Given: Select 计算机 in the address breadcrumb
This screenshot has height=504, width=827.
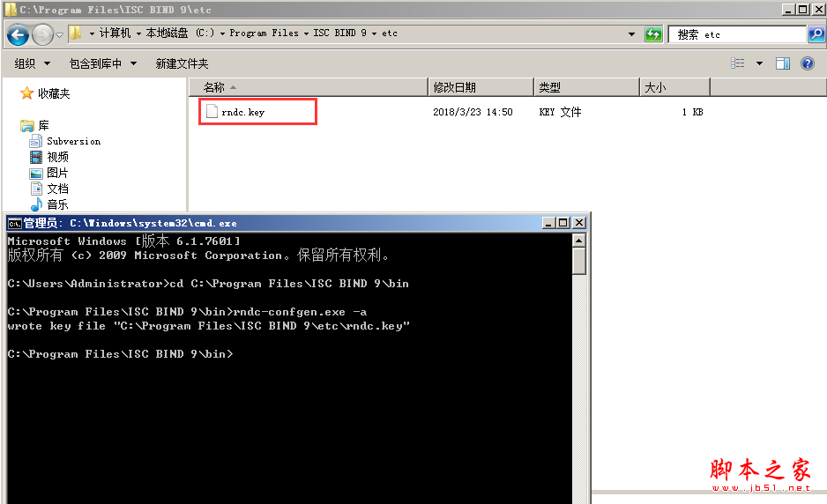Looking at the screenshot, I should pos(115,33).
